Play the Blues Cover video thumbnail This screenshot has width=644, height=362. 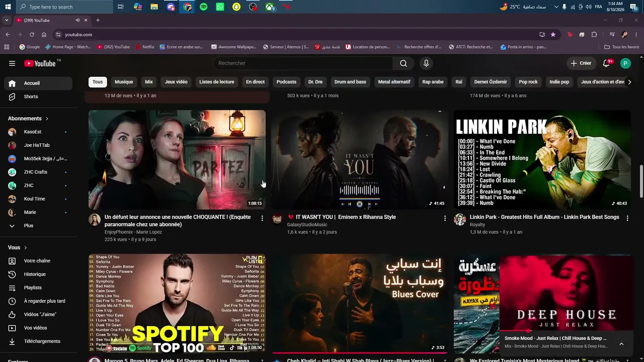[x=359, y=303]
